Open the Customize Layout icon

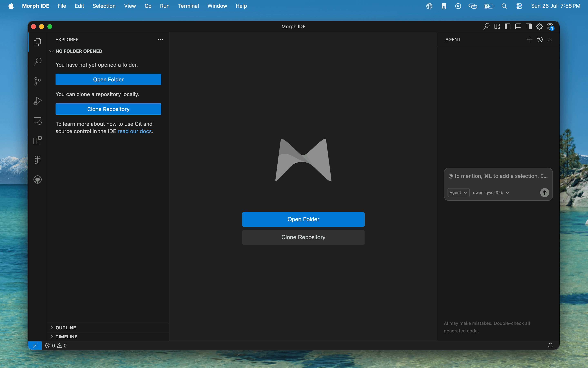point(497,26)
